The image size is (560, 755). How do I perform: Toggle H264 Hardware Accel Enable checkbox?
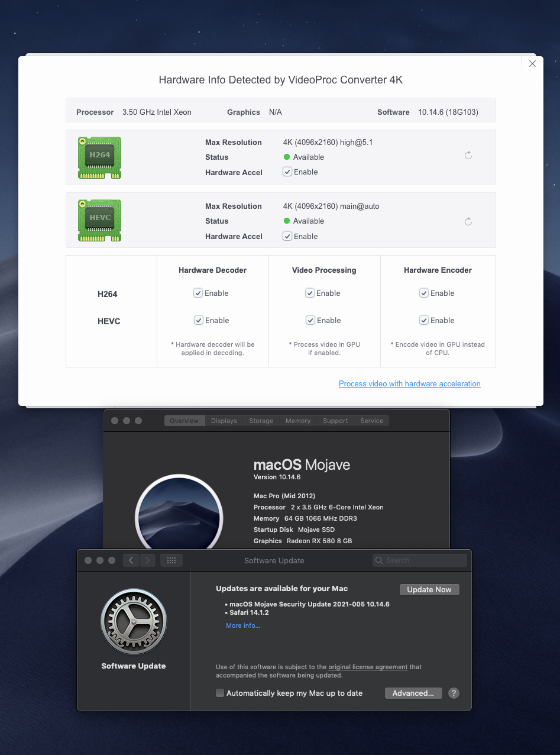click(287, 172)
